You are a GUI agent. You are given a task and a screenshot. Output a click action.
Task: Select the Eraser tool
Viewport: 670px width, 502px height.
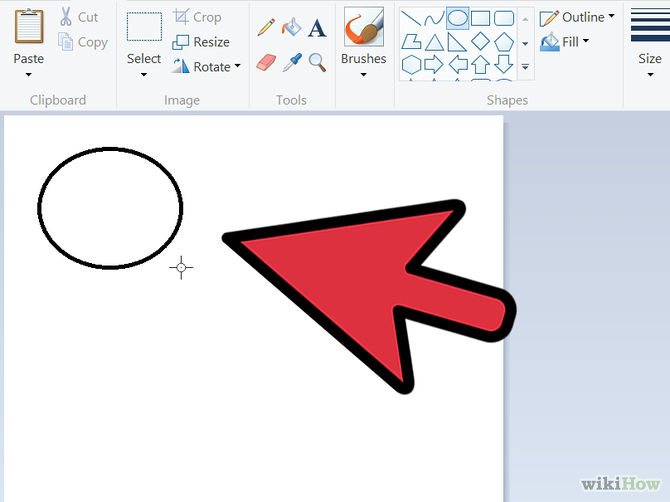coord(266,62)
